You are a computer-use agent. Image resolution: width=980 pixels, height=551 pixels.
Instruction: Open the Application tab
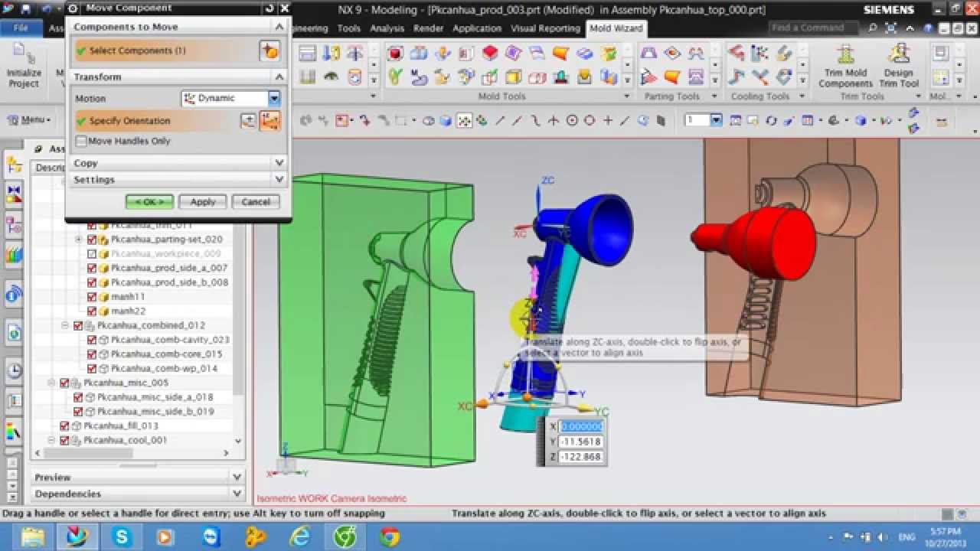tap(476, 28)
